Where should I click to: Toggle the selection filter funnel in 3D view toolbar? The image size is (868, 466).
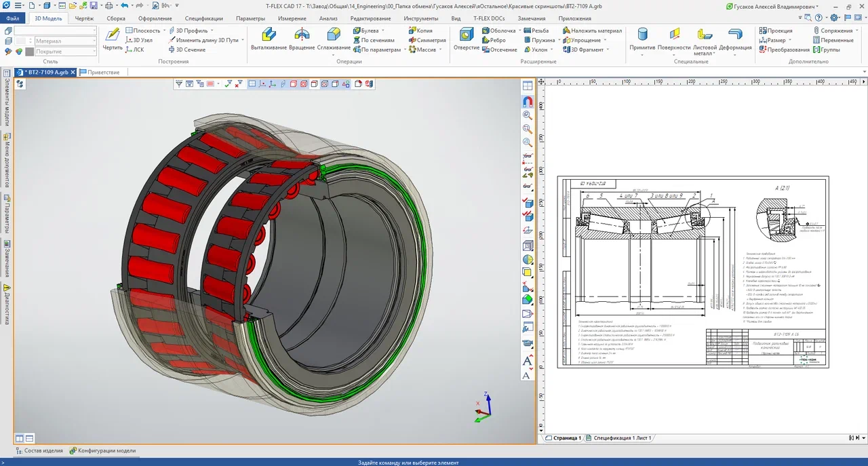pyautogui.click(x=179, y=84)
